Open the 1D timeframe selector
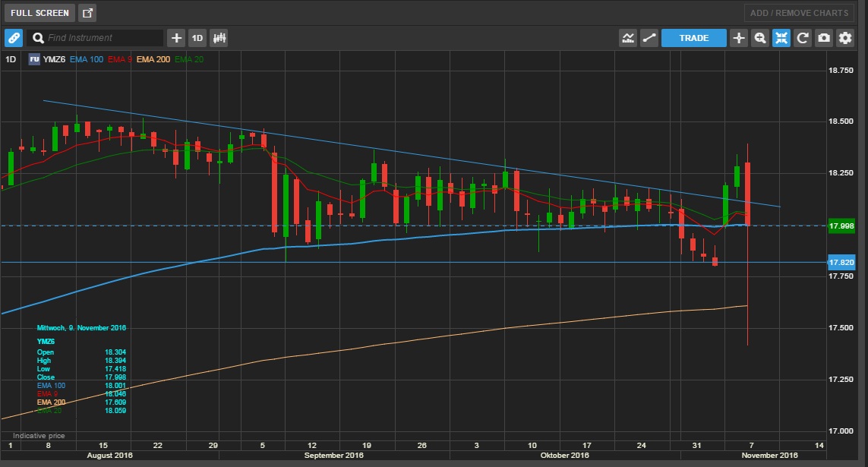This screenshot has width=868, height=467. [x=197, y=37]
